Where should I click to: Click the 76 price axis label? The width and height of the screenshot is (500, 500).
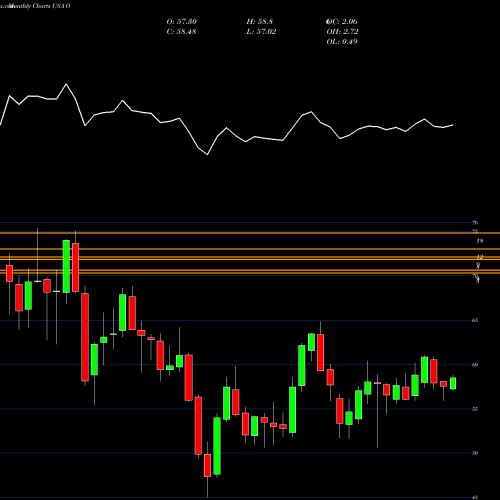475,223
